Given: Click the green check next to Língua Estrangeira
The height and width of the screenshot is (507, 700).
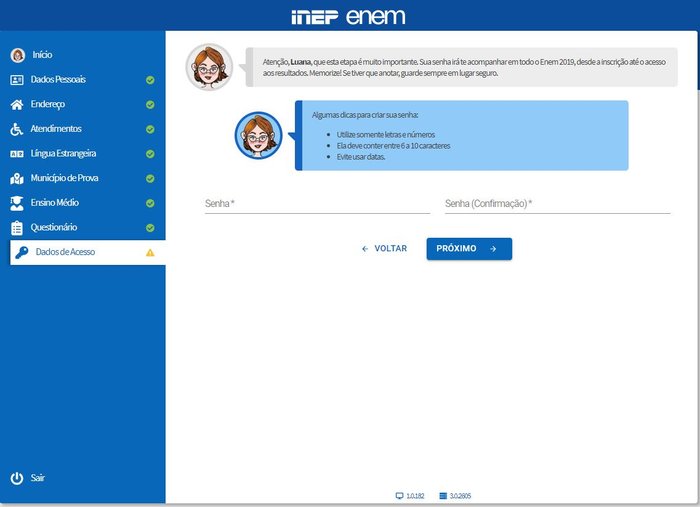Looking at the screenshot, I should coord(150,154).
